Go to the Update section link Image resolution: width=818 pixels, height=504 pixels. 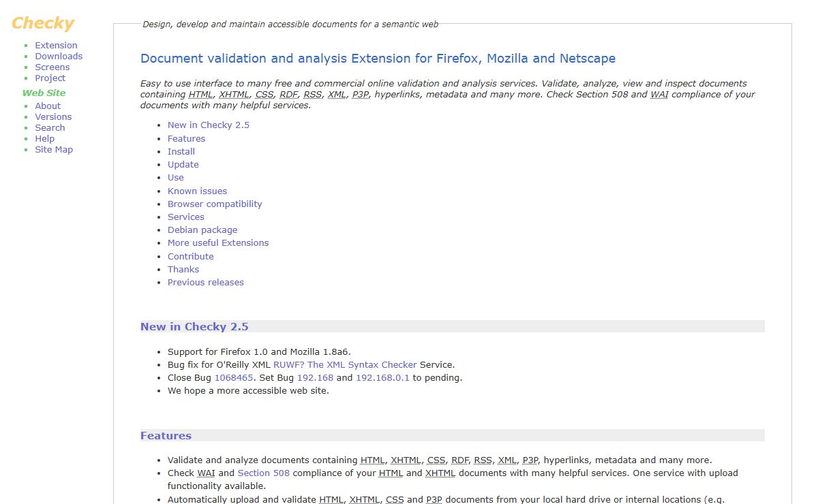(x=183, y=165)
